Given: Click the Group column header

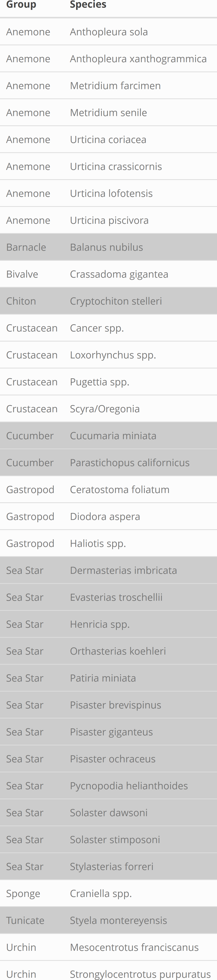Looking at the screenshot, I should click(x=21, y=5).
